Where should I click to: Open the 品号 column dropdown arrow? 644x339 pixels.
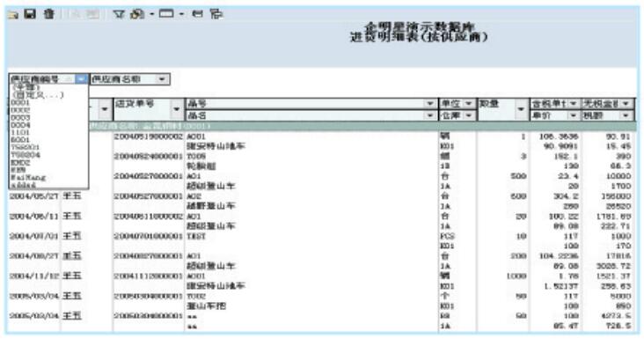(x=429, y=104)
